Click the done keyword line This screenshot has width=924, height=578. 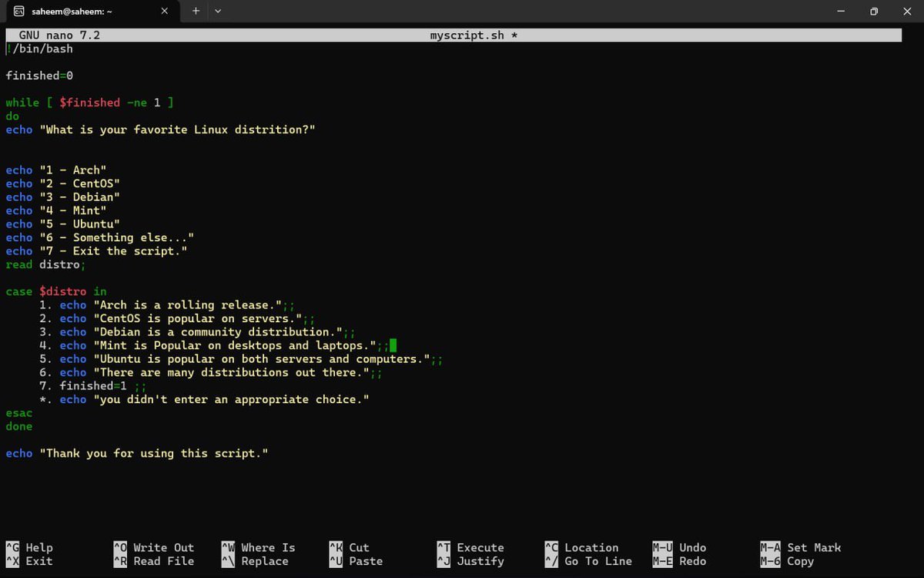click(18, 426)
